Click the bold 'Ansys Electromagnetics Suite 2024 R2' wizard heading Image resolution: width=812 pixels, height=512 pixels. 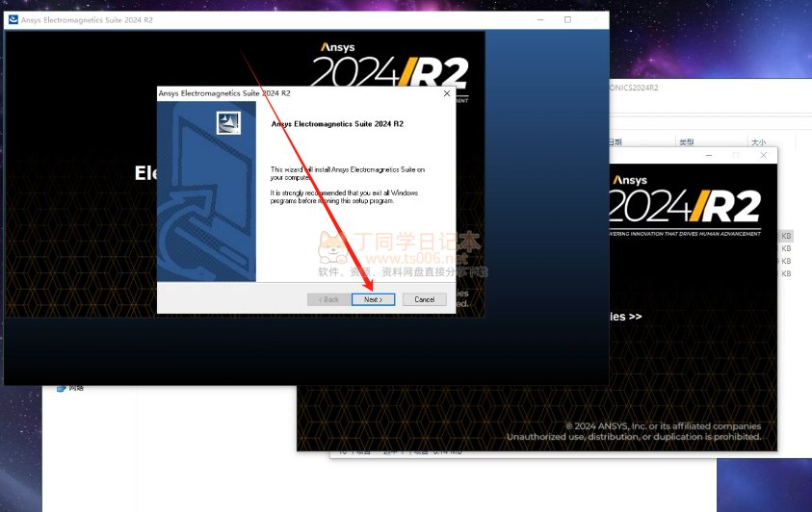[x=337, y=124]
